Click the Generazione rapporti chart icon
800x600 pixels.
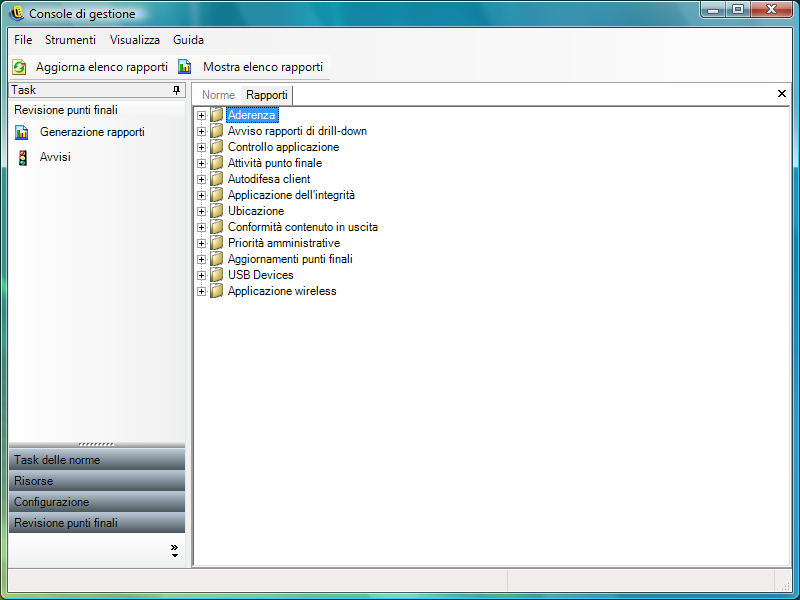point(21,132)
